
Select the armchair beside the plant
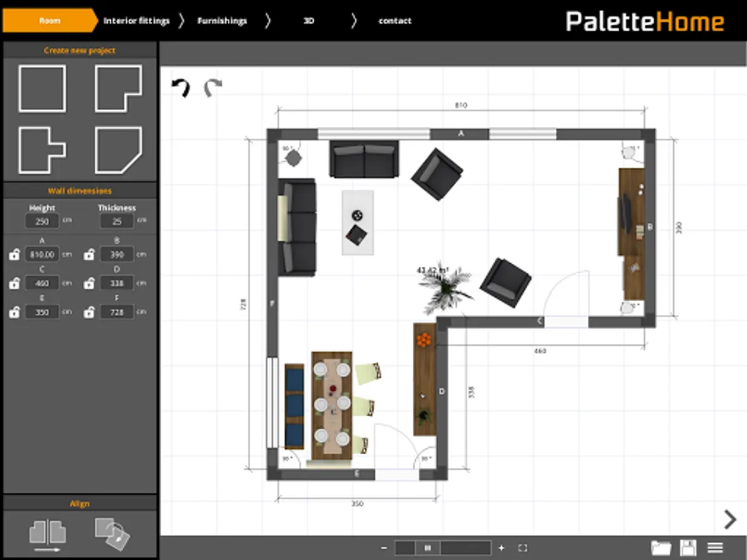505,282
